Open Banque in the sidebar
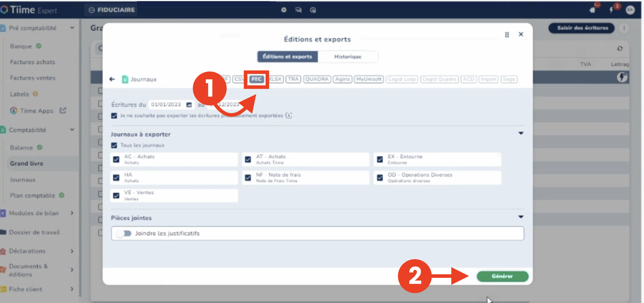 [21, 47]
